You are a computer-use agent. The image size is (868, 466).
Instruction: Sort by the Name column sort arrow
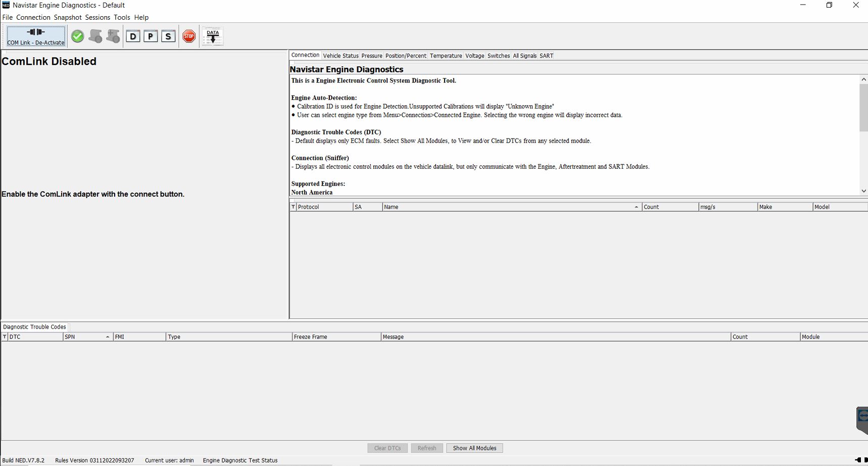[x=636, y=207]
